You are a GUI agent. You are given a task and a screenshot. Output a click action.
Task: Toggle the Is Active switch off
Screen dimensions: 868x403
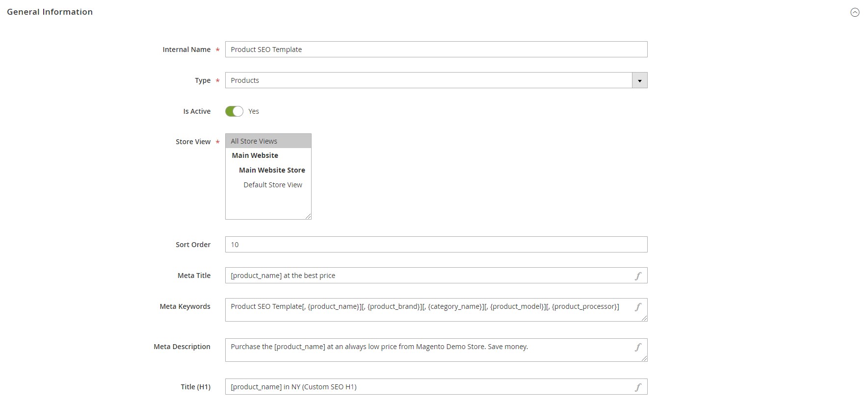234,111
